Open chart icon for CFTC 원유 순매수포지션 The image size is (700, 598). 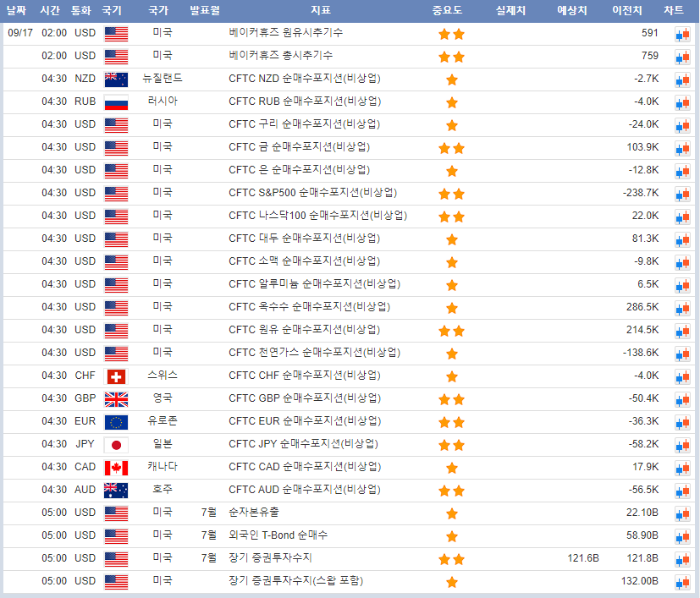click(681, 332)
